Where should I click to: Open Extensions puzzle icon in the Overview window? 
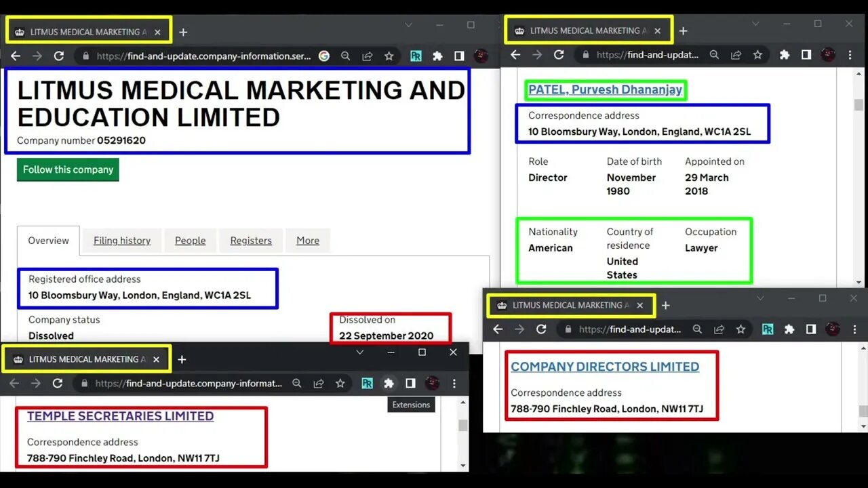pyautogui.click(x=437, y=56)
